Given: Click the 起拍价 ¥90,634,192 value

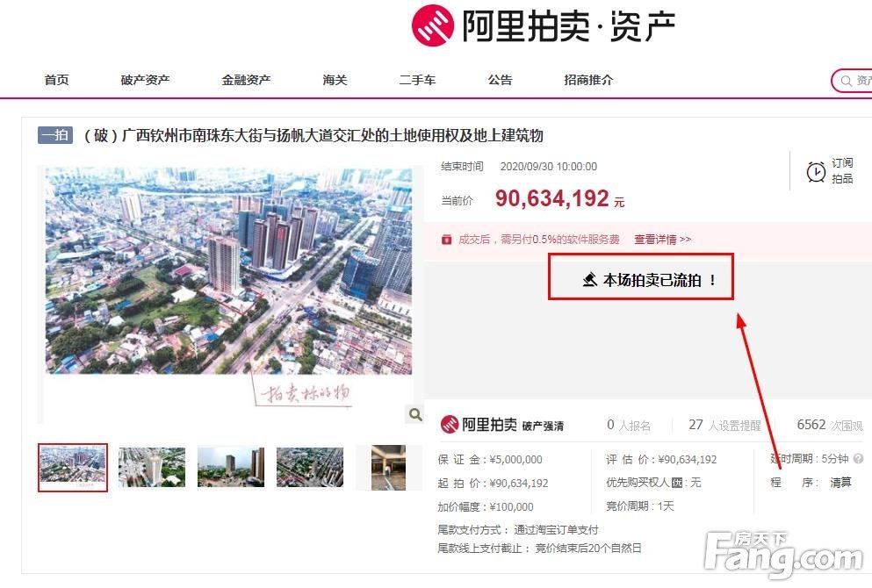Looking at the screenshot, I should pos(519,483).
